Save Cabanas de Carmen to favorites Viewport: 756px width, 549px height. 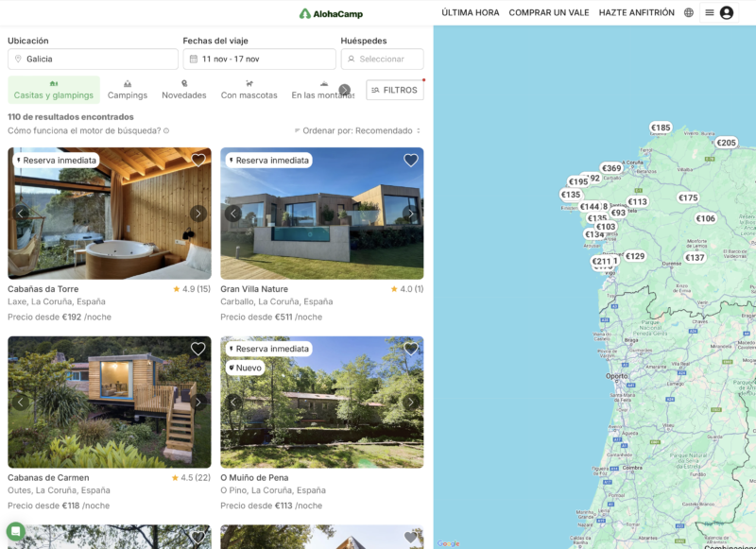[198, 349]
